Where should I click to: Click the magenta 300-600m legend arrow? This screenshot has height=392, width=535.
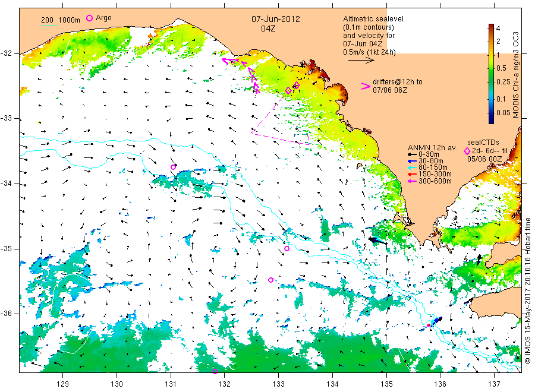(x=413, y=181)
